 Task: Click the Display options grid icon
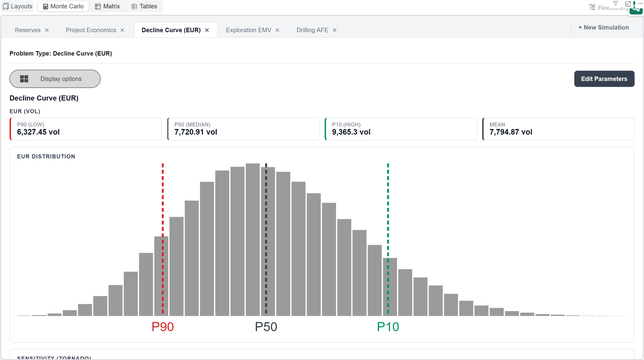24,79
